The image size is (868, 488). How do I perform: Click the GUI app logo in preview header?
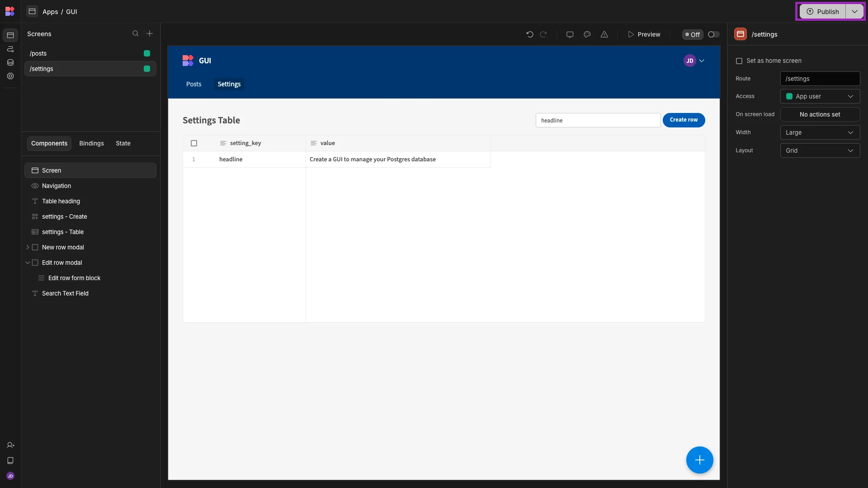click(188, 61)
